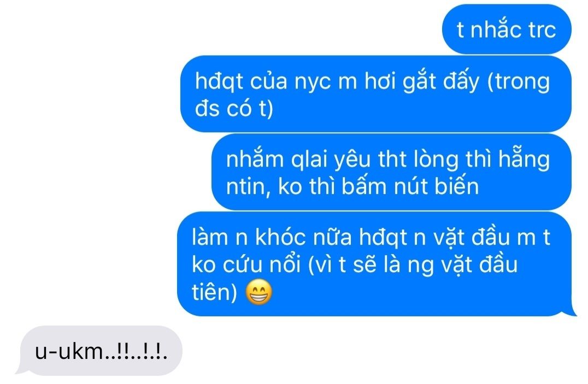Screen dimensions: 588x384
Task: Tap the phrase "cứu nổi"
Action: 262,265
